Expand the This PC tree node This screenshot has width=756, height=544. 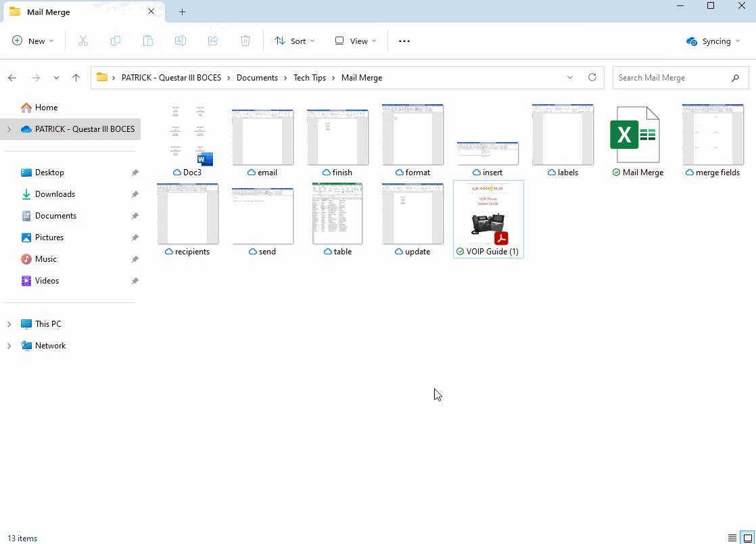click(9, 324)
